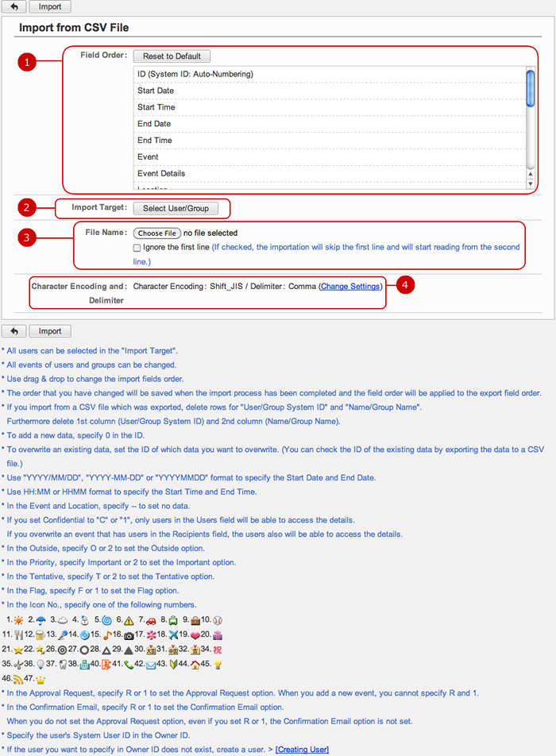
Task: Click the bullseye icon numbered 26
Action: click(x=62, y=650)
